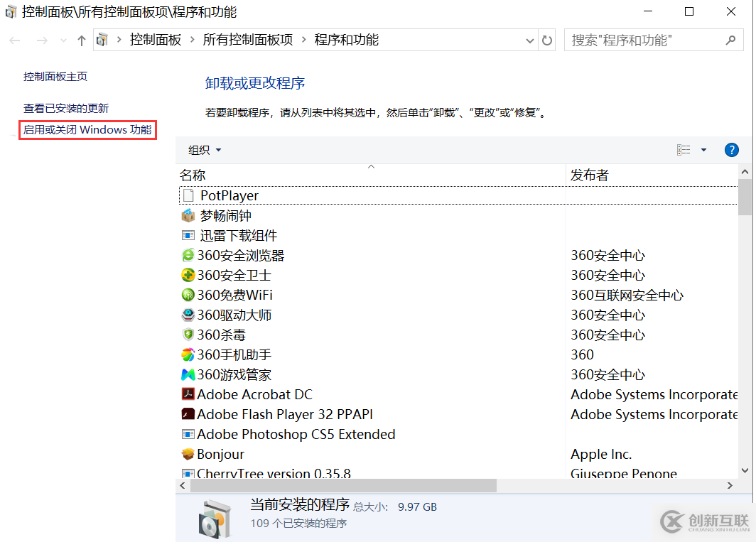756x542 pixels.
Task: Click the 360杀毒 shield icon
Action: click(188, 335)
